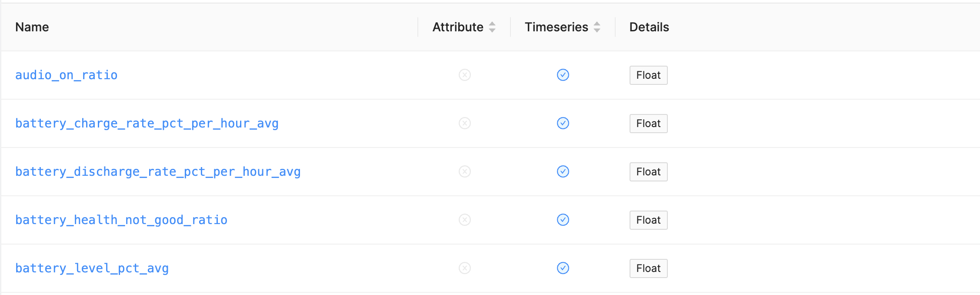Viewport: 980px width, 295px height.
Task: Sort the table by the Attribute column
Action: point(492,27)
